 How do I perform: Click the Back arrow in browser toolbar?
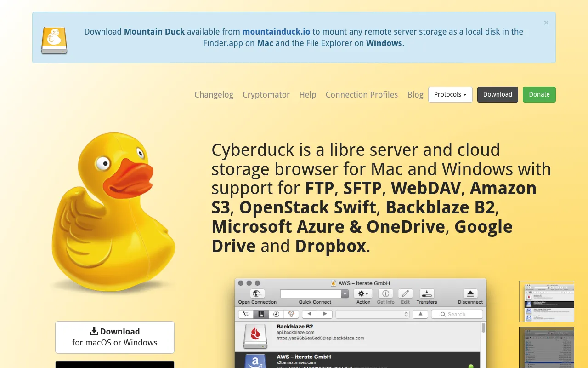310,314
